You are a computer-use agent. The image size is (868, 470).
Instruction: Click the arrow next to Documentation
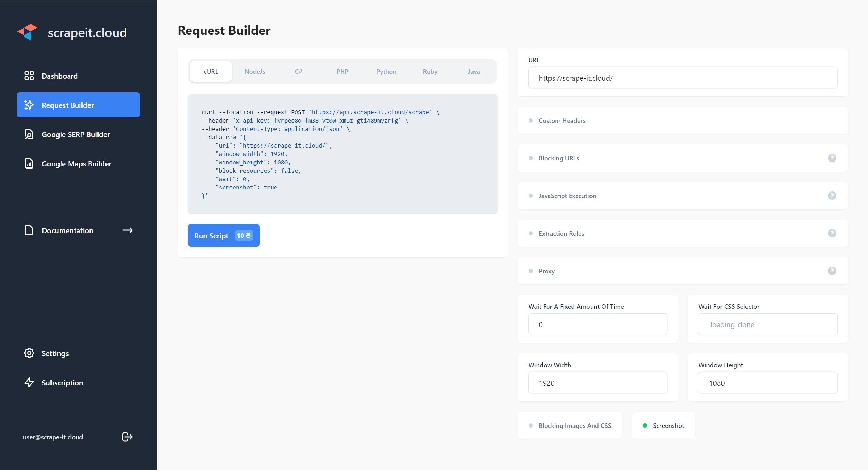point(127,230)
